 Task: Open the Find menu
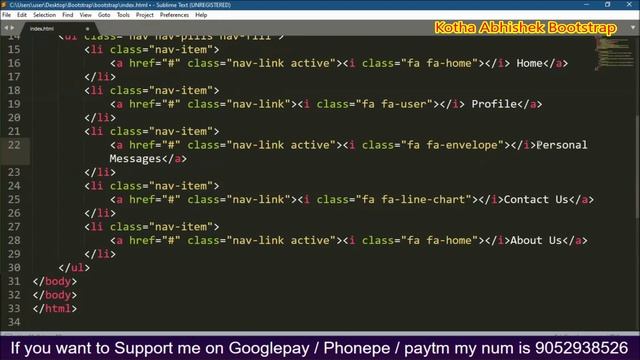pyautogui.click(x=67, y=15)
